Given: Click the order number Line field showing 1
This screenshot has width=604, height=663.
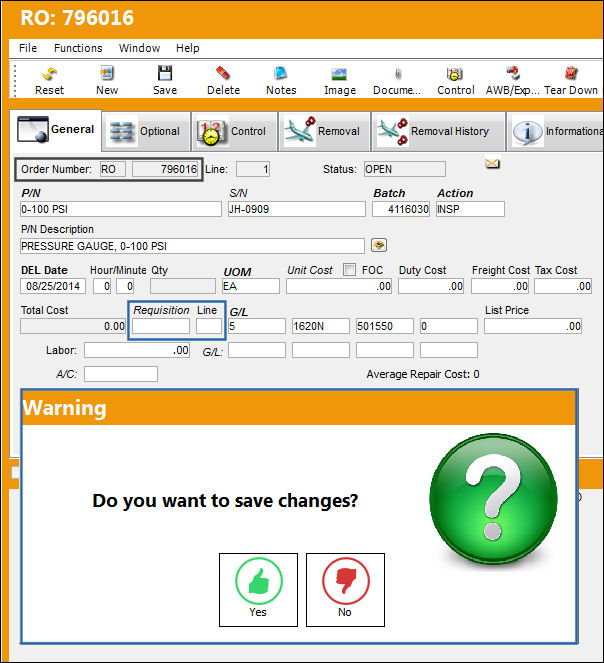Looking at the screenshot, I should click(x=253, y=169).
